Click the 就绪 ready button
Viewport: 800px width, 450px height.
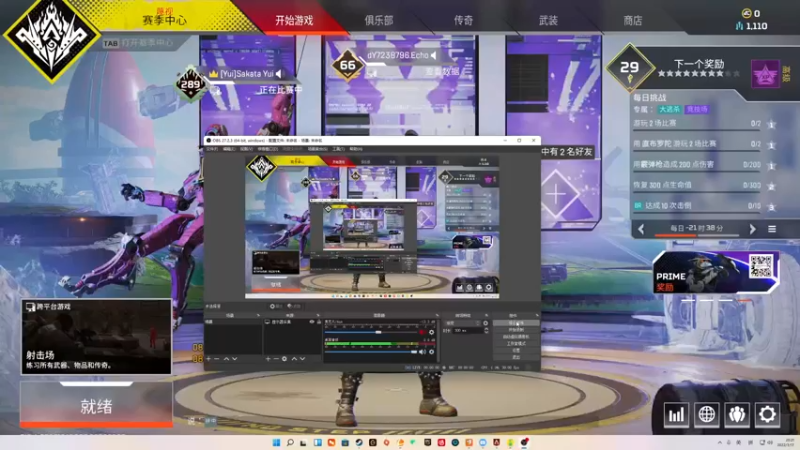96,406
